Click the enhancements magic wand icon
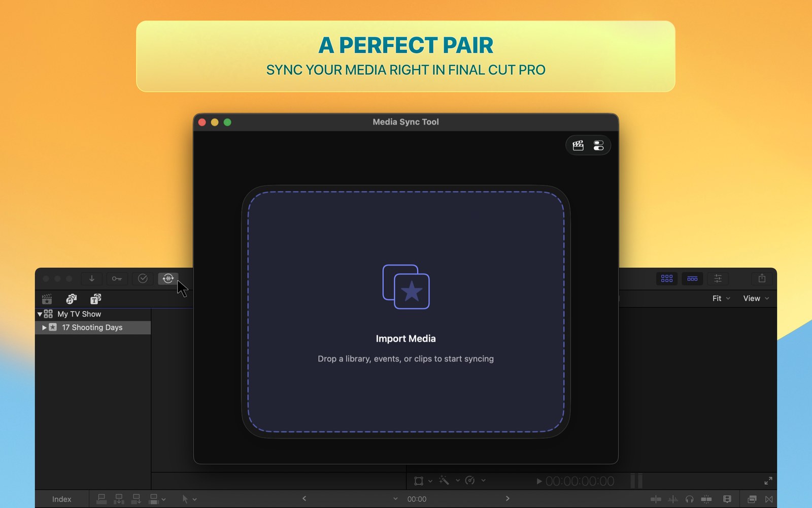Screen dimensions: 812x508 444,480
